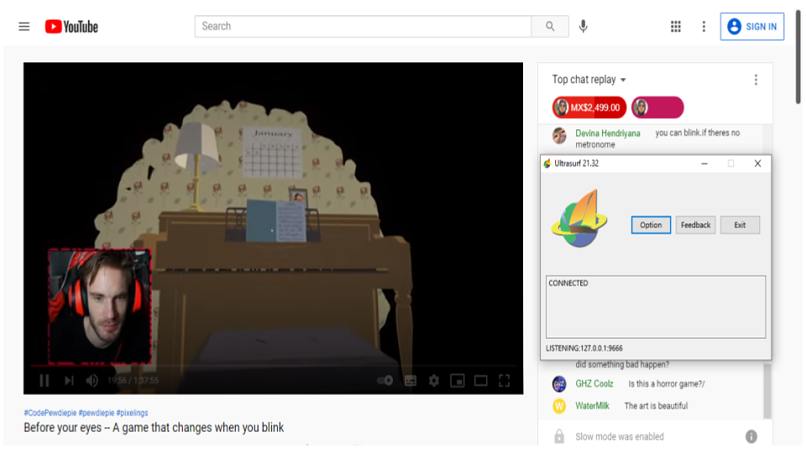Enter full screen mode
The image size is (806, 453).
[504, 380]
